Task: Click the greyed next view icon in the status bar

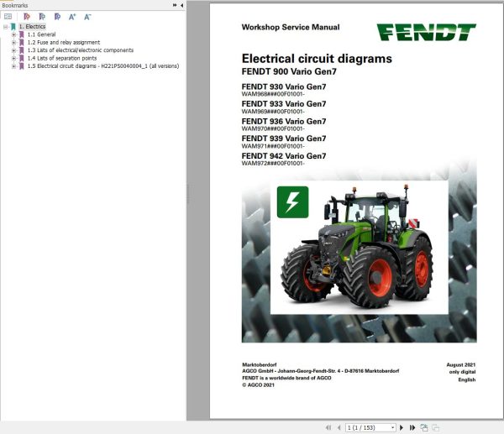Action: (435, 427)
